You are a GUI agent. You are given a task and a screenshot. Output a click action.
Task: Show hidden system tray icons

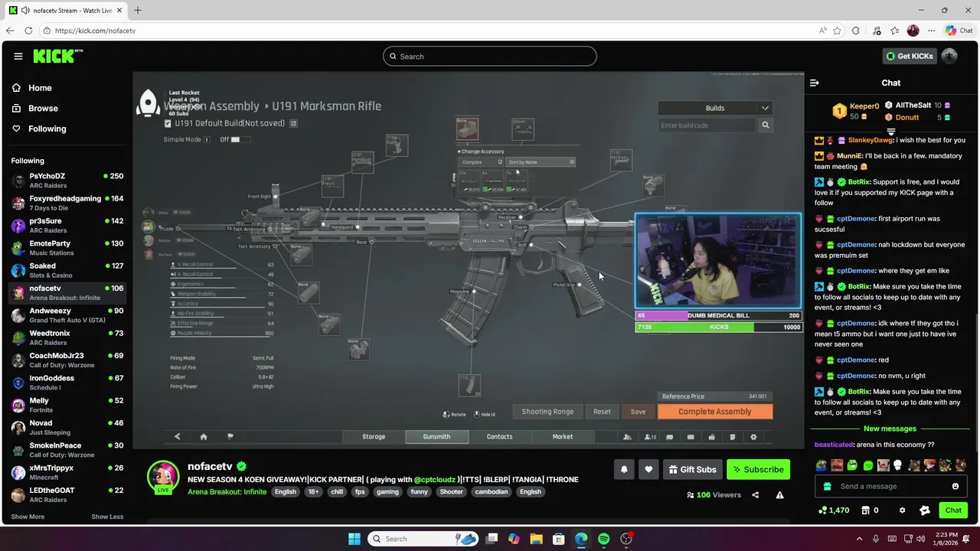[x=859, y=539]
